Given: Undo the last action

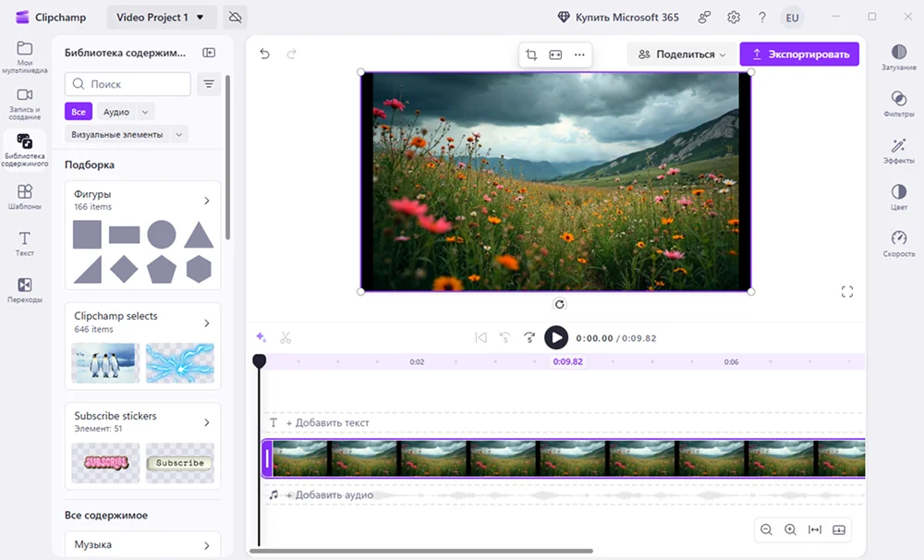Looking at the screenshot, I should [264, 54].
